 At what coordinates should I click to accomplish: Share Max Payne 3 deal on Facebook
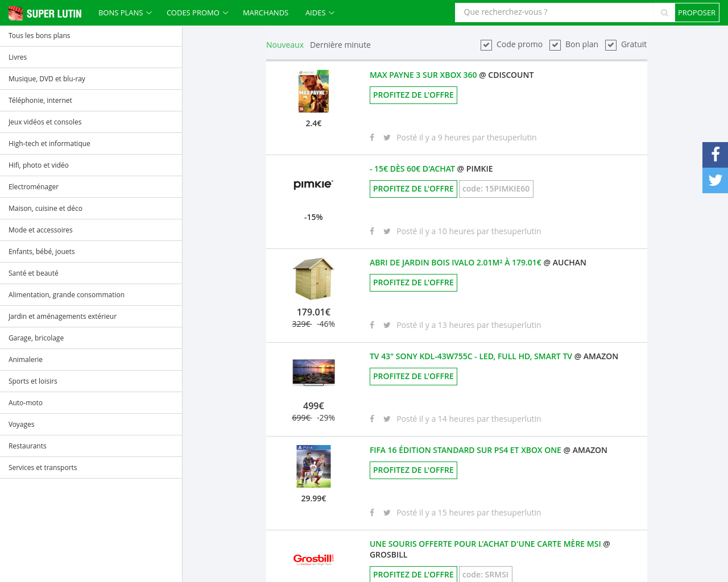[x=372, y=138]
